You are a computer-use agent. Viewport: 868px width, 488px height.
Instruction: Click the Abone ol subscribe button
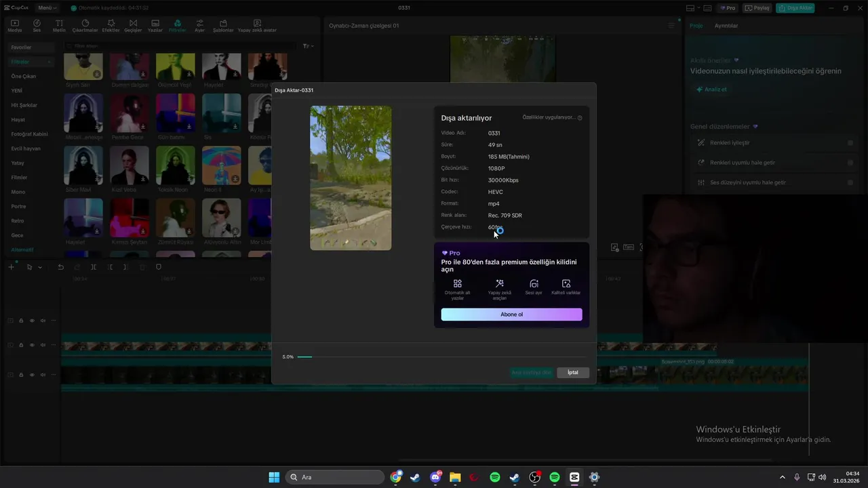(511, 314)
